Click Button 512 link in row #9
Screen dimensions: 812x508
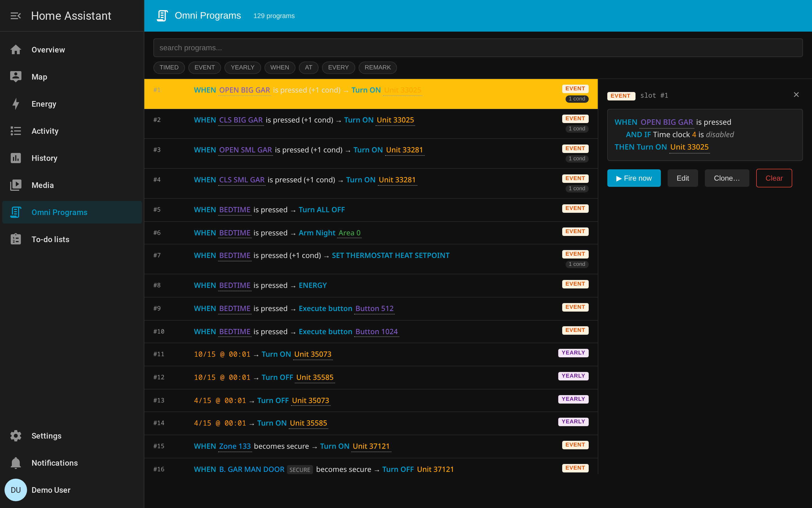click(x=374, y=309)
